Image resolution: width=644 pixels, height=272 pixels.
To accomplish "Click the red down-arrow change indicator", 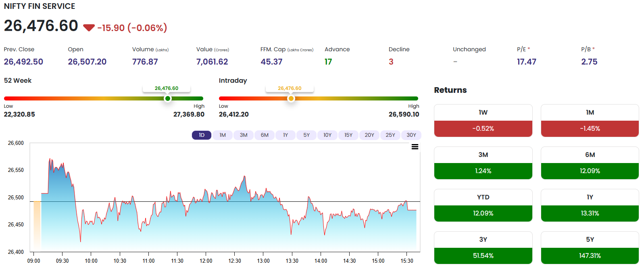I will click(x=89, y=28).
